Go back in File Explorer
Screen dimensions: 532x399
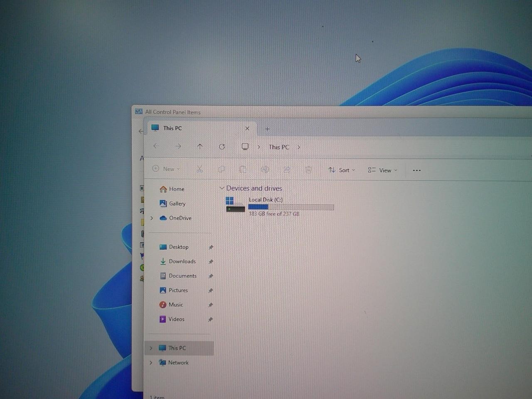tap(156, 146)
